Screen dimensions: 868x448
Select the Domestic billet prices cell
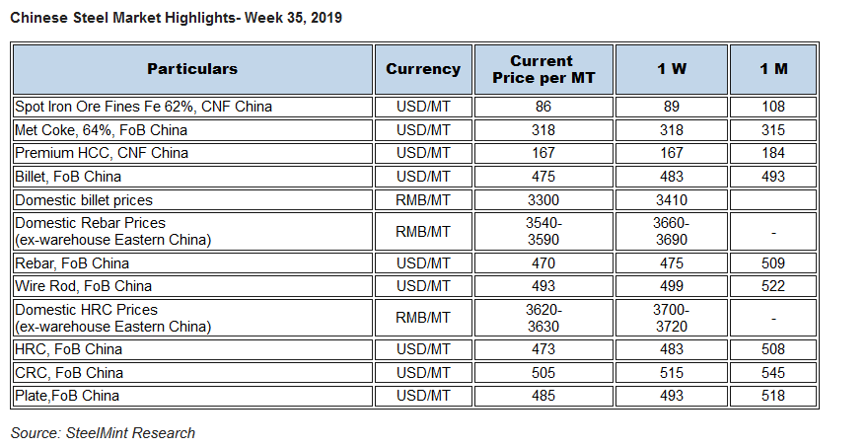pos(192,200)
